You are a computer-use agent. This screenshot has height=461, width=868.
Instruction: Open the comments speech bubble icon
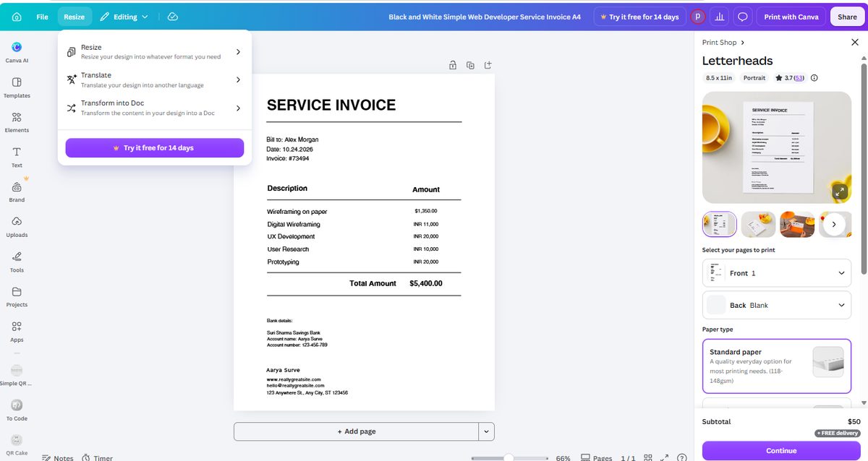[743, 17]
